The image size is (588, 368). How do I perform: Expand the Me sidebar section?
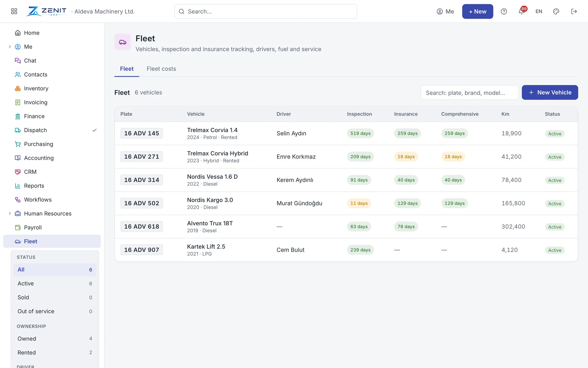pos(9,47)
